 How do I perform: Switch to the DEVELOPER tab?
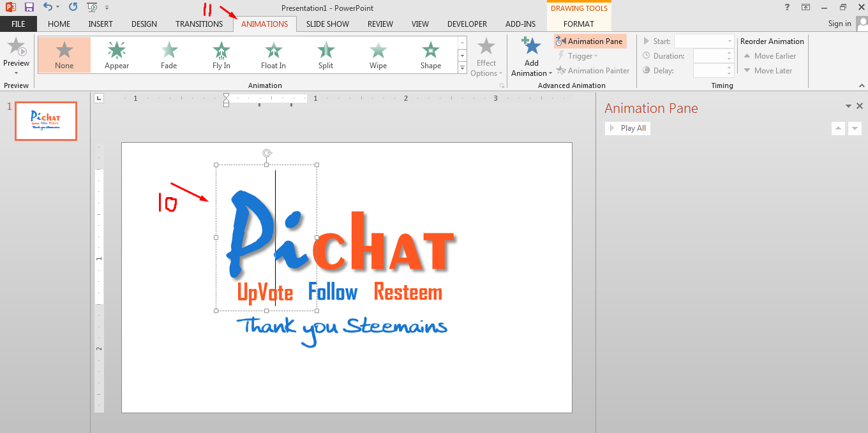click(467, 24)
